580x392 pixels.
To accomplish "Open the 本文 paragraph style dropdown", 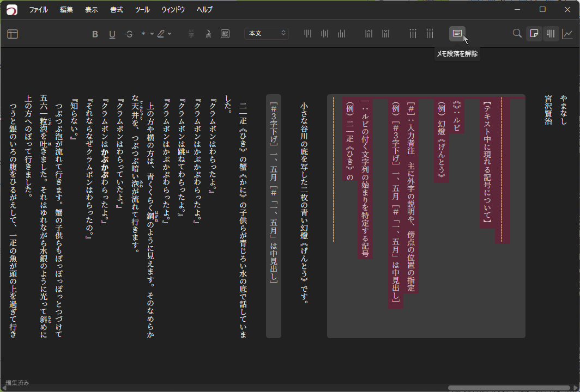I will pyautogui.click(x=267, y=34).
